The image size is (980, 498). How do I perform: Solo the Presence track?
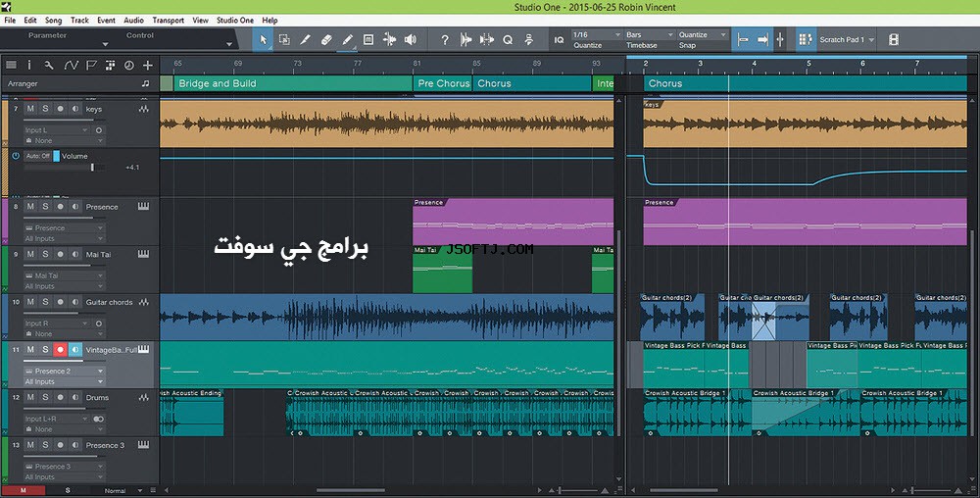[x=45, y=206]
